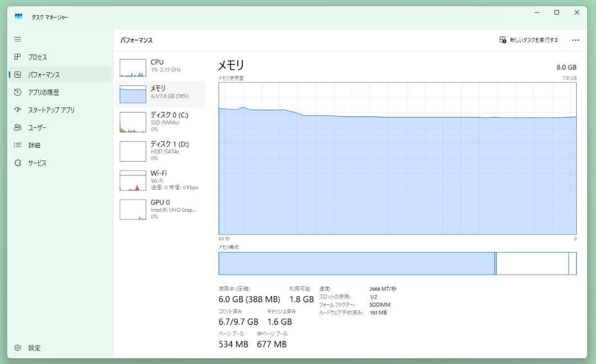Image resolution: width=596 pixels, height=364 pixels.
Task: Open the ユーザー users icon
Action: click(x=18, y=127)
